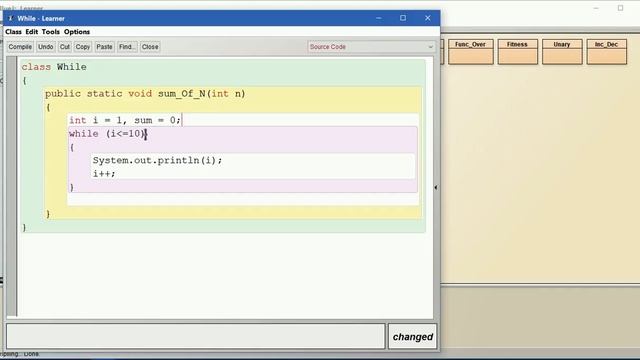Open the Tools menu

click(51, 32)
